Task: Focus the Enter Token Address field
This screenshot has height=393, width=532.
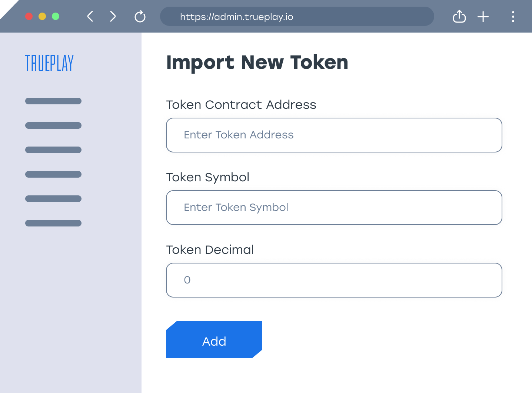Action: point(334,135)
